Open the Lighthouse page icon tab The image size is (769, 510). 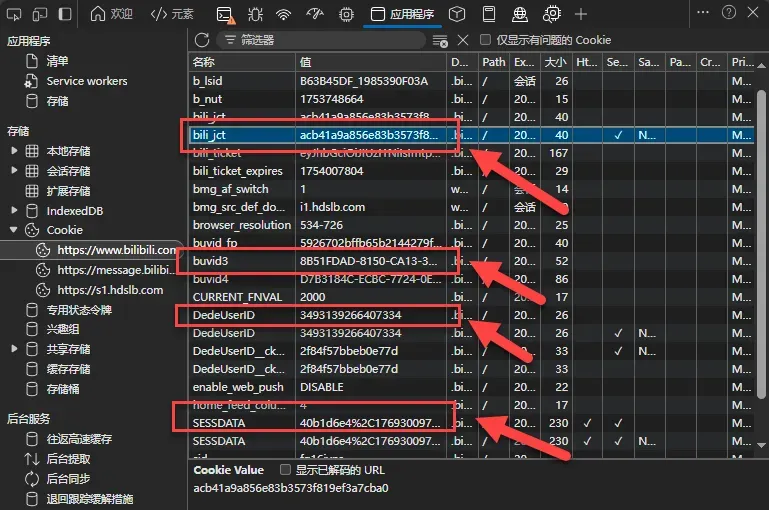coord(489,14)
